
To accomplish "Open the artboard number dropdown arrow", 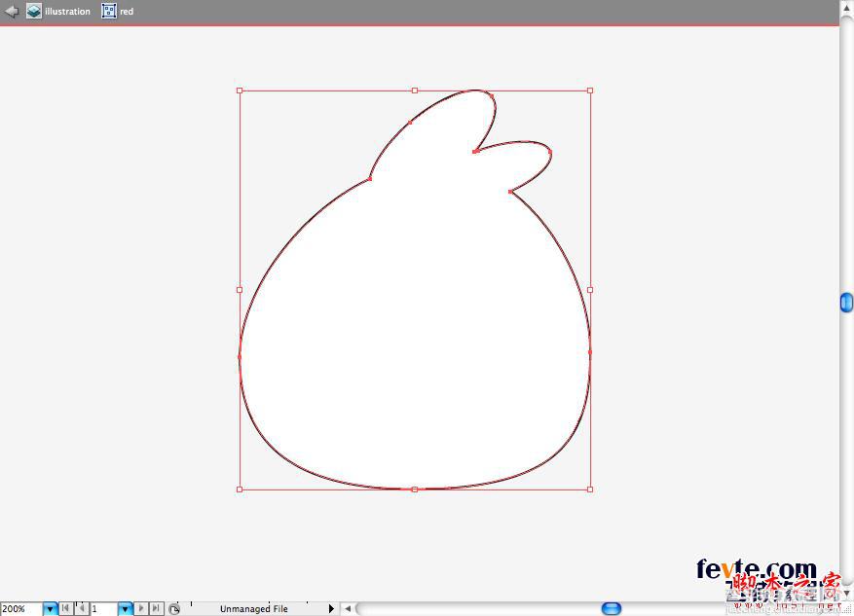I will (125, 609).
